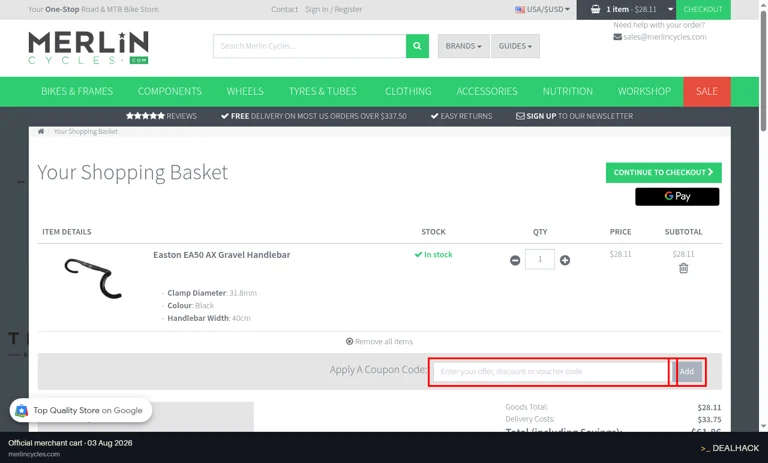Open the Accessories menu
This screenshot has height=463, width=768.
(x=487, y=92)
